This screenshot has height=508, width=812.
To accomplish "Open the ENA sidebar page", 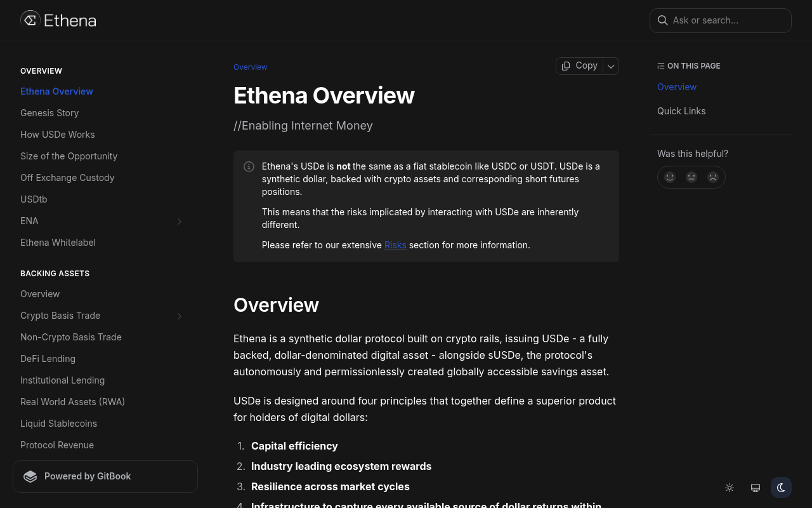I will coord(29,221).
